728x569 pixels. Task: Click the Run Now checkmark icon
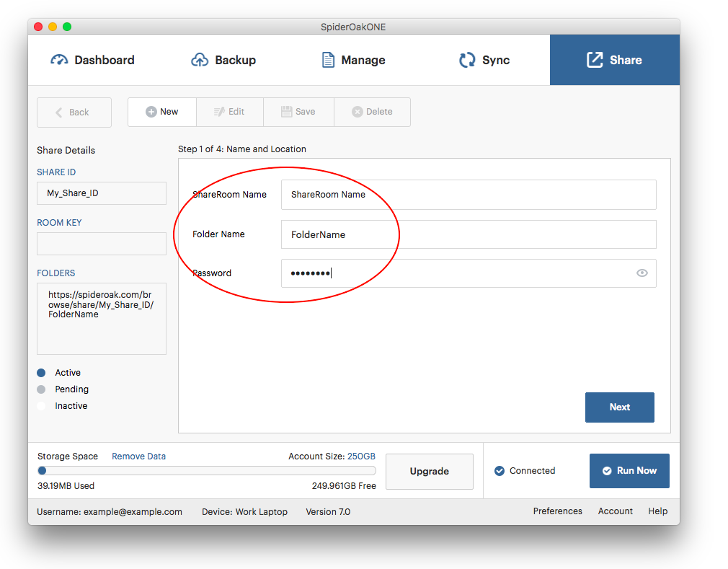point(607,471)
